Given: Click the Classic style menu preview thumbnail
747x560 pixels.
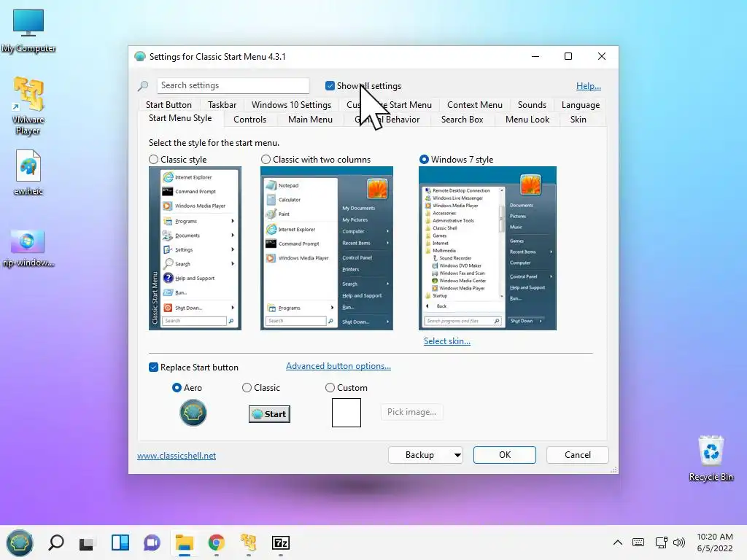Looking at the screenshot, I should [195, 248].
